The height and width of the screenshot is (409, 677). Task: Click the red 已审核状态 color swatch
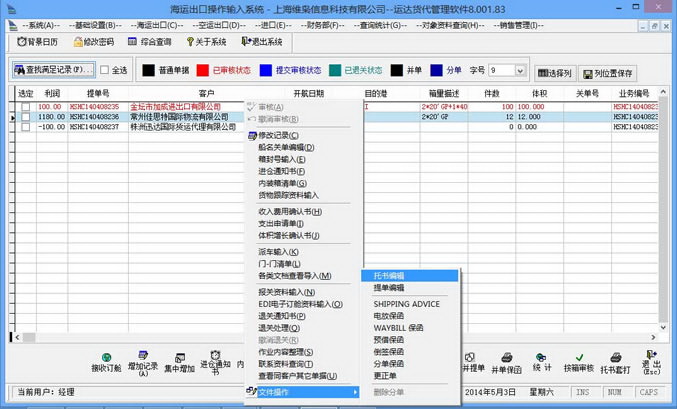click(x=202, y=70)
